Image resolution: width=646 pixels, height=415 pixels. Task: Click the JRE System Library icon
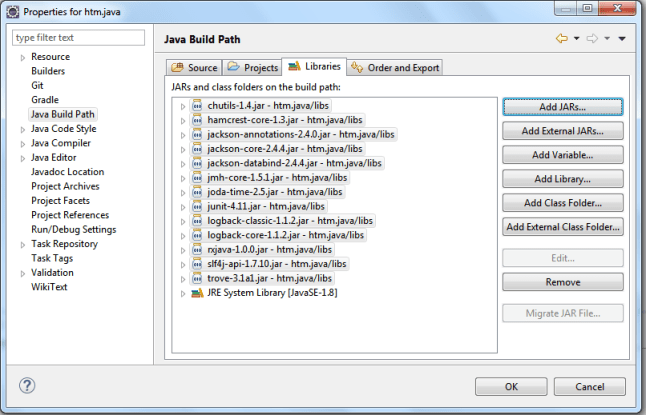[x=197, y=293]
